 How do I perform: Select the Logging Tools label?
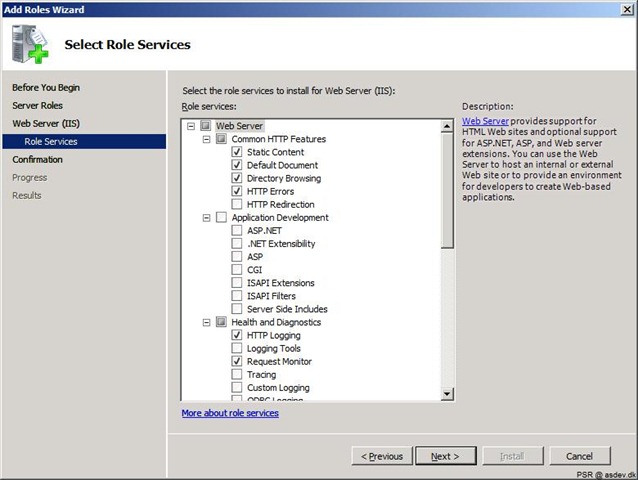(274, 348)
